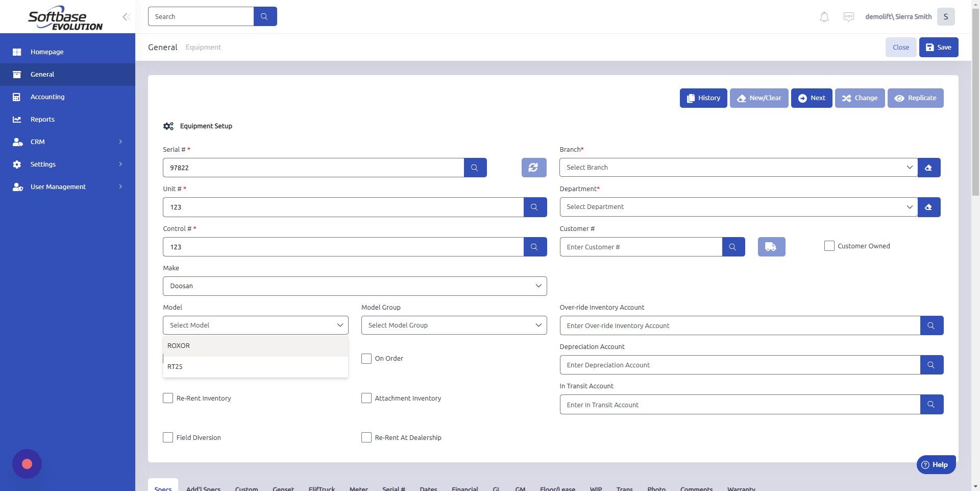The height and width of the screenshot is (491, 980).
Task: Clear the Branch field using the eraser icon
Action: [x=928, y=167]
